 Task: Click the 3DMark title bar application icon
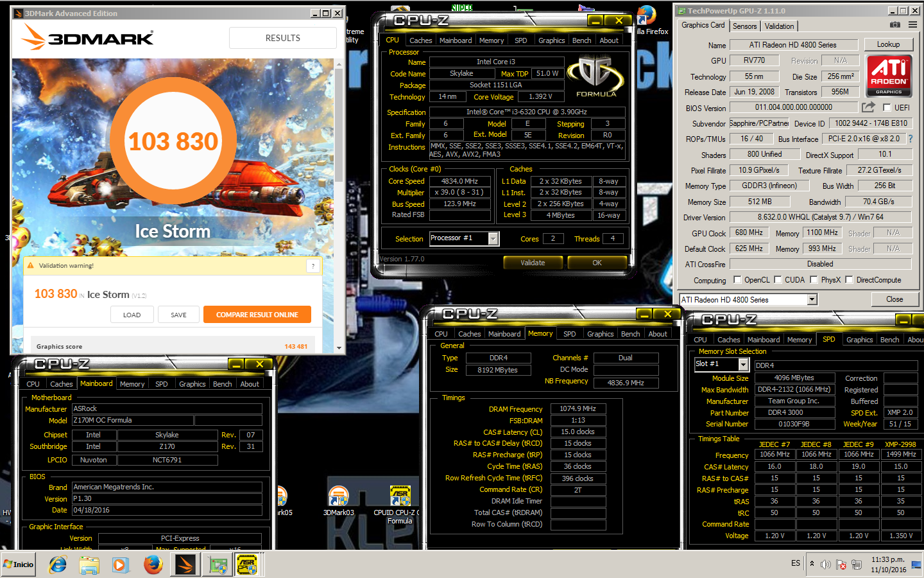pos(18,13)
